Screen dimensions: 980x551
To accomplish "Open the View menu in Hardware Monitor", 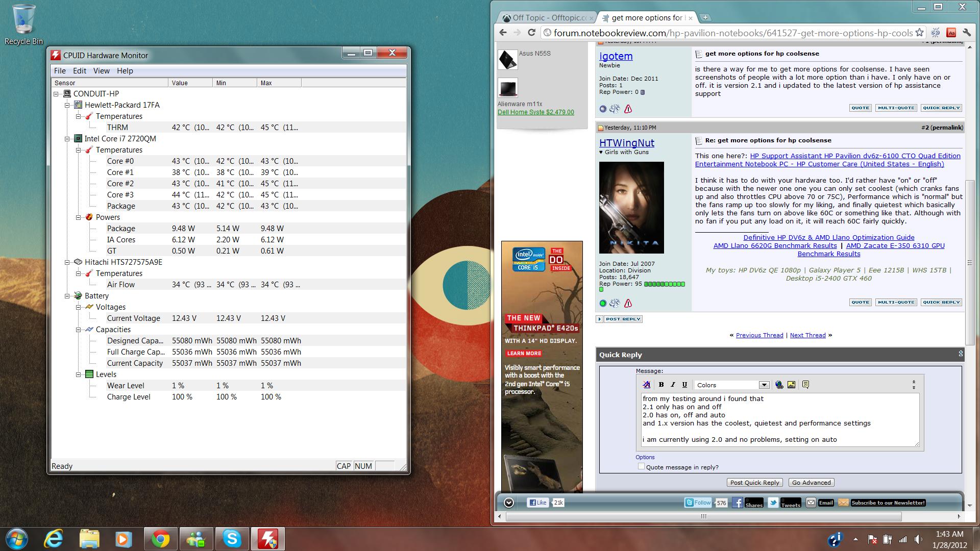I will pos(101,71).
